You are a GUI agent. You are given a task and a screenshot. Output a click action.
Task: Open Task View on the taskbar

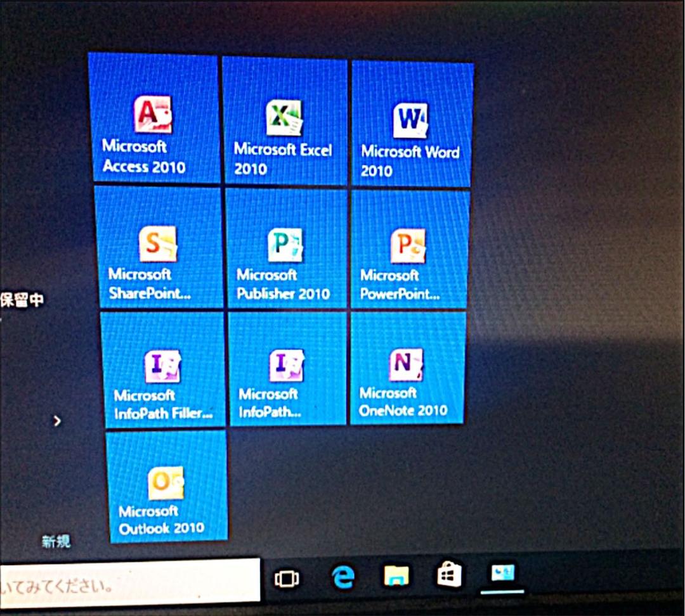[x=285, y=579]
